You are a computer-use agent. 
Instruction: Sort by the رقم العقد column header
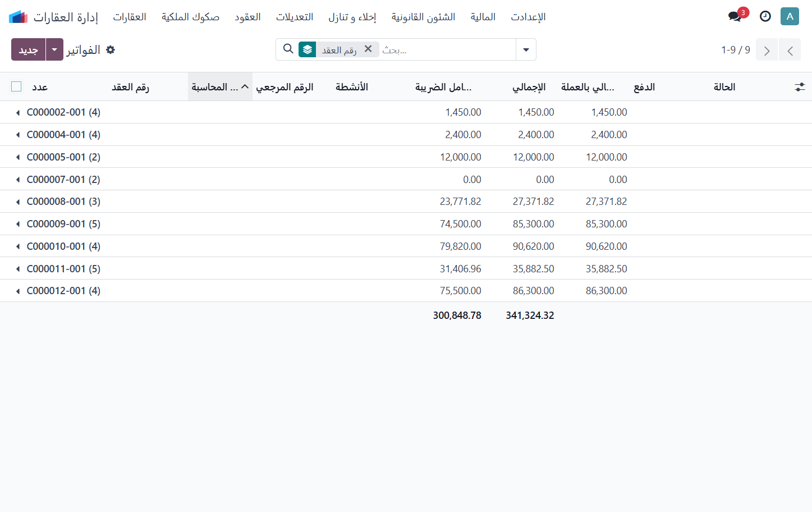tap(130, 87)
